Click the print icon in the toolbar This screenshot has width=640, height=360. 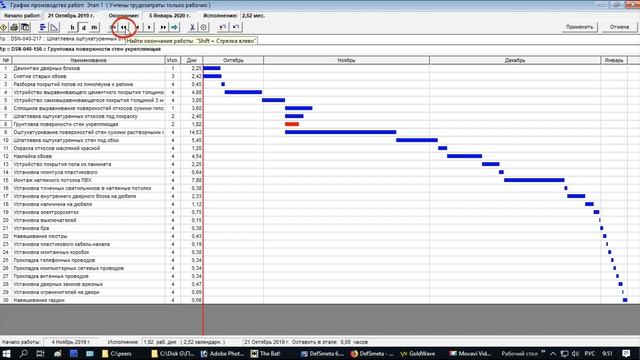click(x=14, y=27)
